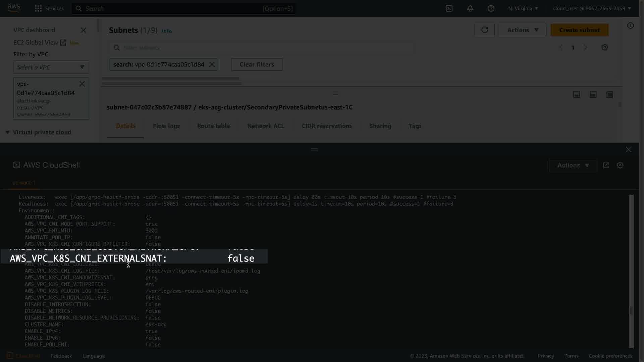
Task: Set split panel to bottom half view
Action: [593, 95]
